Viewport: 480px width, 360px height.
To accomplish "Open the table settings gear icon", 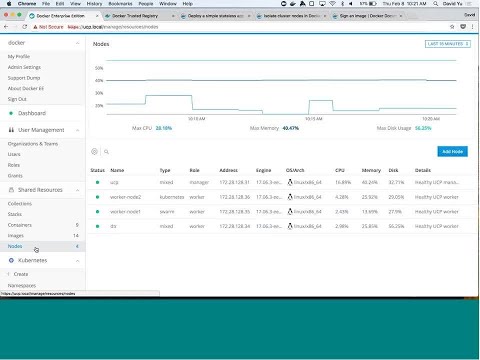I will point(94,152).
